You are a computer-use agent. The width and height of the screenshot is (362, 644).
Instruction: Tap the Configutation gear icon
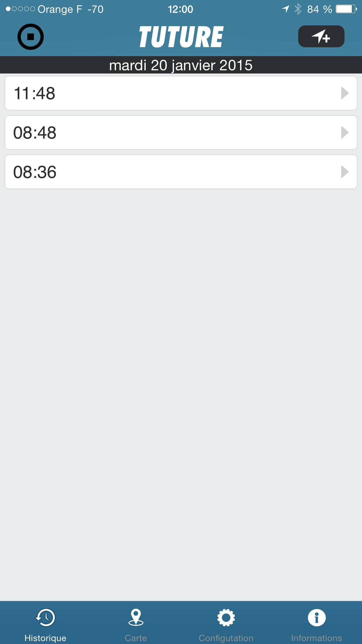[226, 617]
